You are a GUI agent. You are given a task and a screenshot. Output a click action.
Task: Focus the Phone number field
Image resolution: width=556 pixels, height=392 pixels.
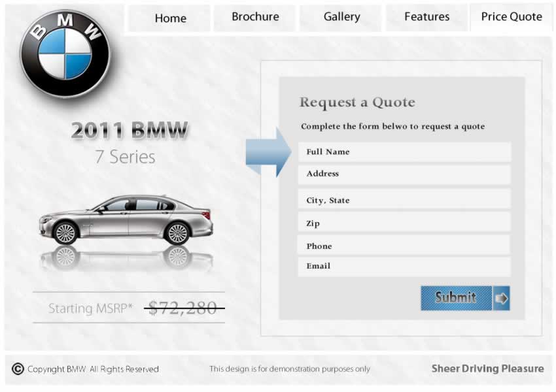(x=404, y=245)
